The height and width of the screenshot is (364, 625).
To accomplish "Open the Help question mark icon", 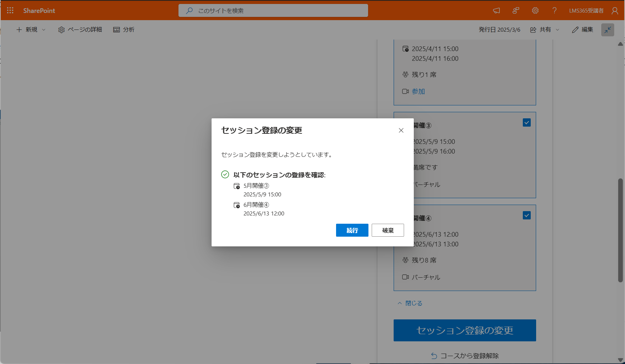I will coord(554,10).
